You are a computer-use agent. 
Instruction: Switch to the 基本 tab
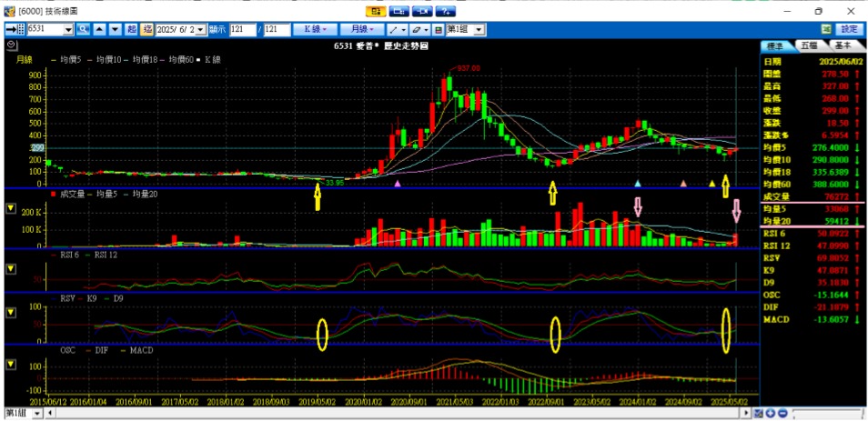842,45
